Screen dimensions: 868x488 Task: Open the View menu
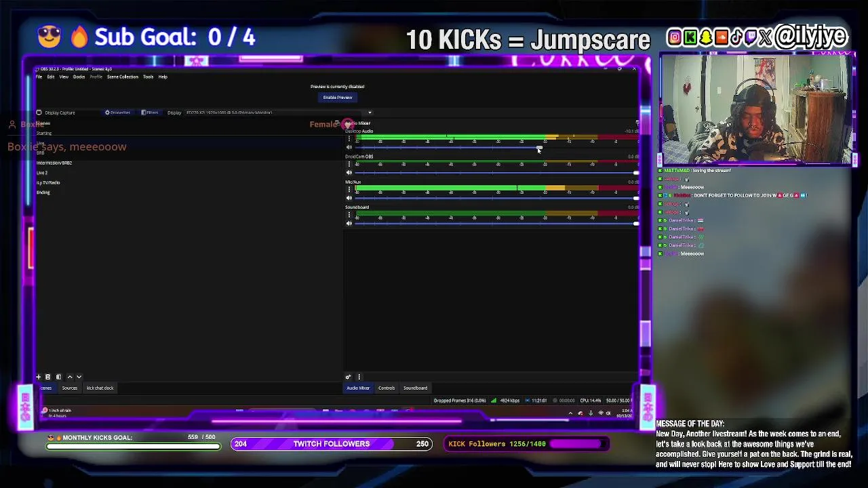[64, 77]
